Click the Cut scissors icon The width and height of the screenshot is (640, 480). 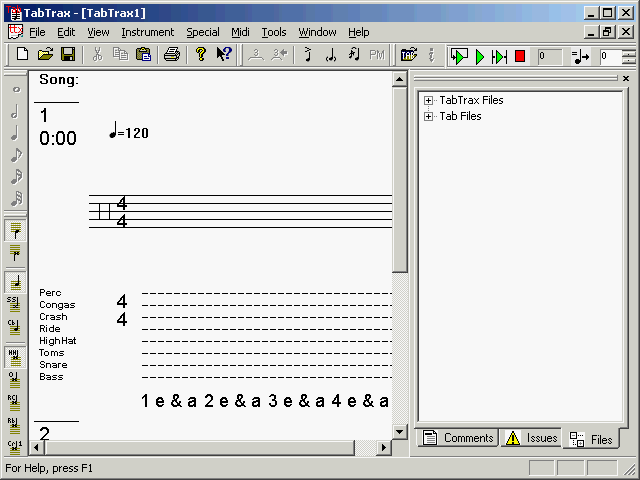tap(97, 54)
